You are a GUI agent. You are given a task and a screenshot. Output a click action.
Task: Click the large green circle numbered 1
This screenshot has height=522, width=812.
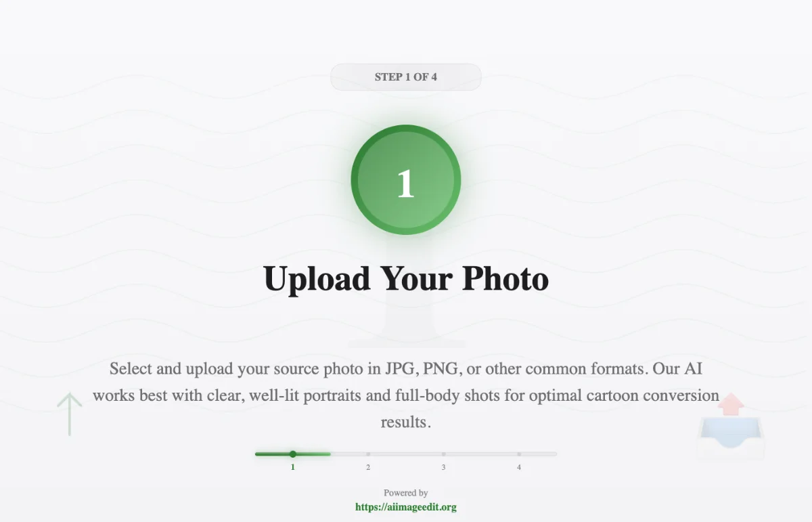406,180
